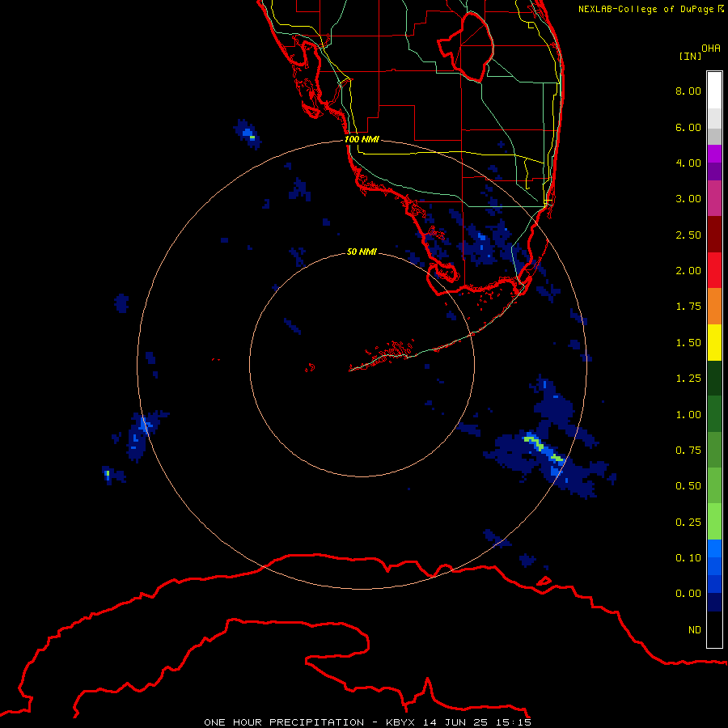
Task: Pick the orange swatch in the legend
Action: (x=714, y=307)
